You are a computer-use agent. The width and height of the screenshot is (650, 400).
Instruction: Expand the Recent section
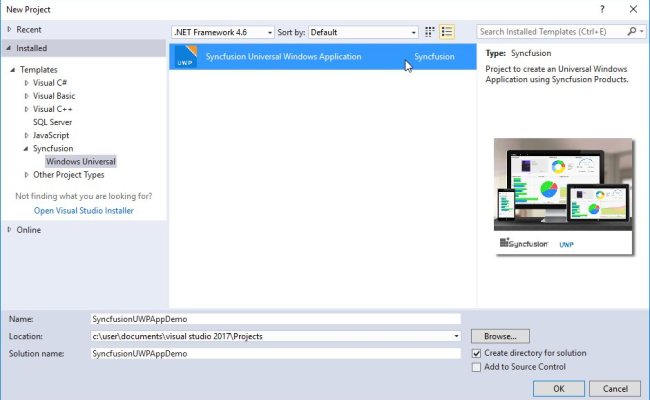[9, 29]
